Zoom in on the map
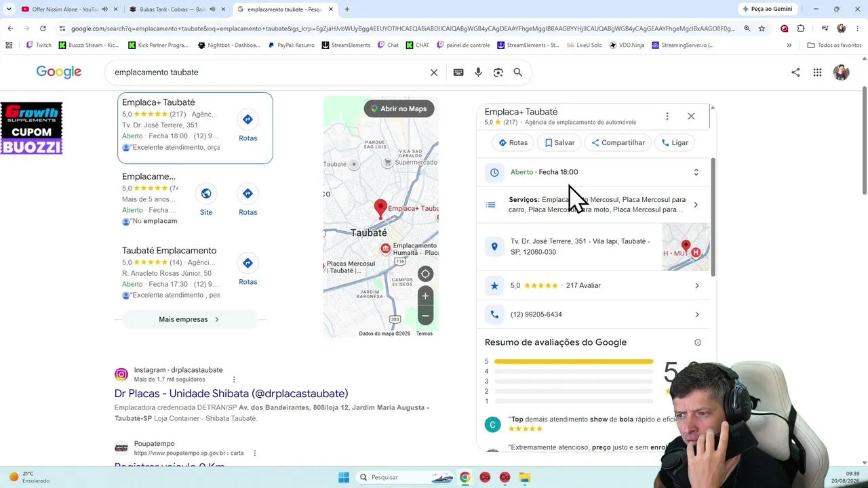The image size is (868, 488). [x=425, y=296]
